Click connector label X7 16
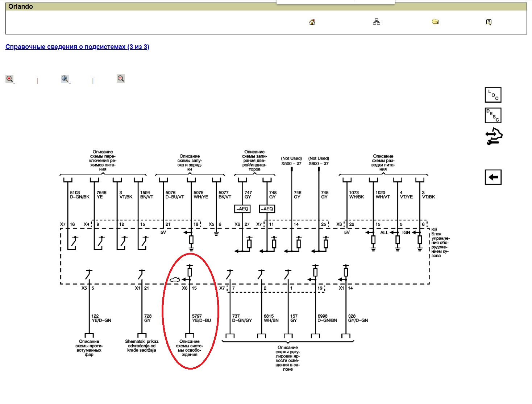The height and width of the screenshot is (404, 532). 67,224
